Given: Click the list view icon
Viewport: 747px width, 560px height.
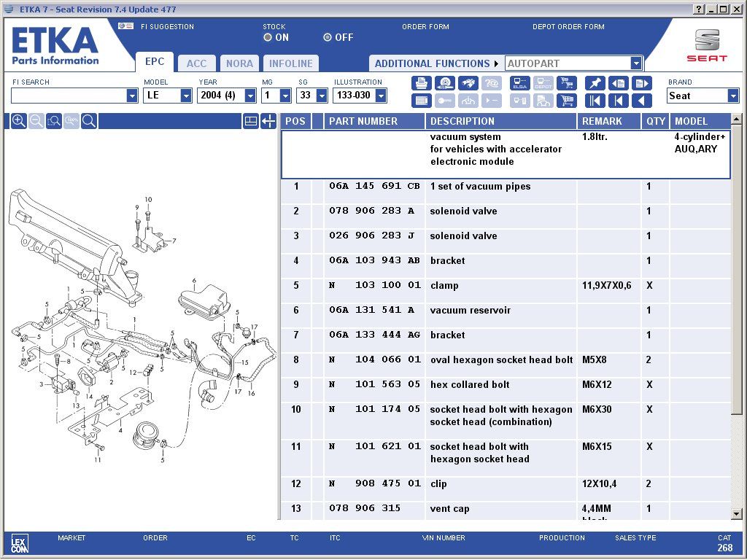Looking at the screenshot, I should 421,101.
